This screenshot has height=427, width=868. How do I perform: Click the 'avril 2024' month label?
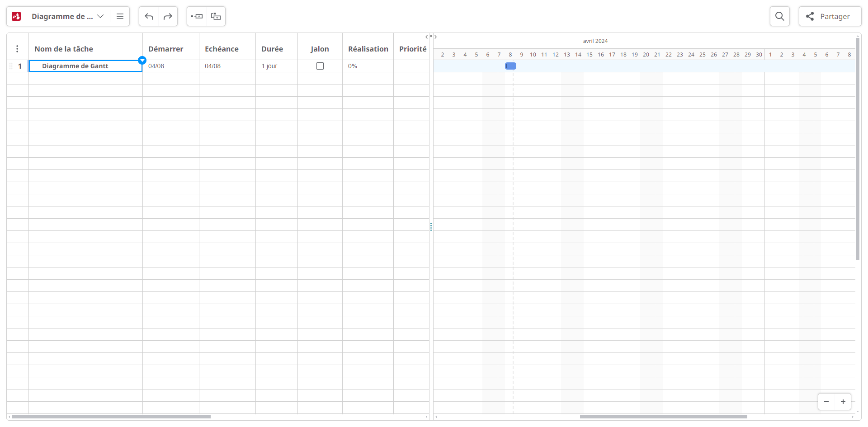point(595,41)
